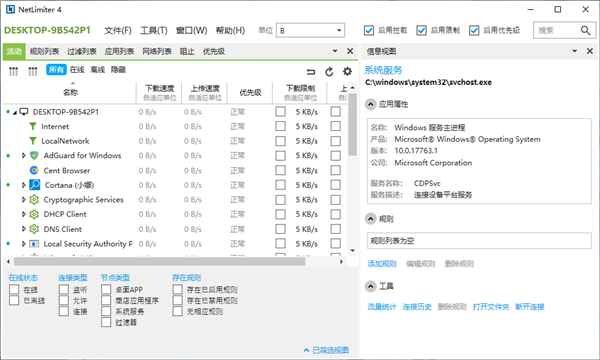Toggle the 启用拦截 checkbox
This screenshot has height=360, width=600.
click(369, 30)
